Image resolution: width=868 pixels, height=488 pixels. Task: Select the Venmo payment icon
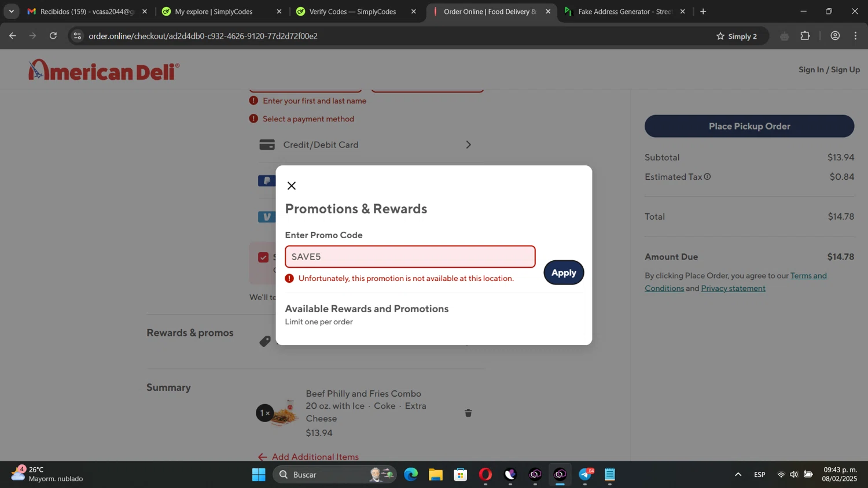267,217
